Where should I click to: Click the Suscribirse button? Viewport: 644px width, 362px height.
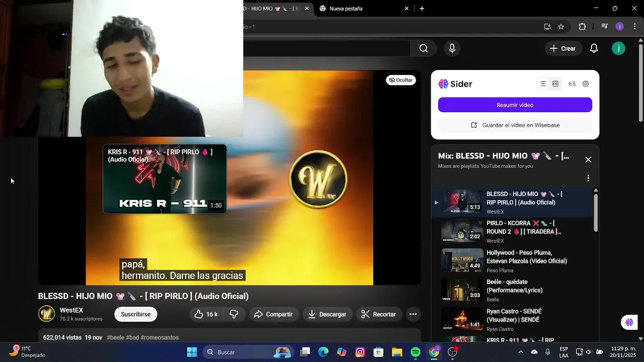click(x=135, y=314)
